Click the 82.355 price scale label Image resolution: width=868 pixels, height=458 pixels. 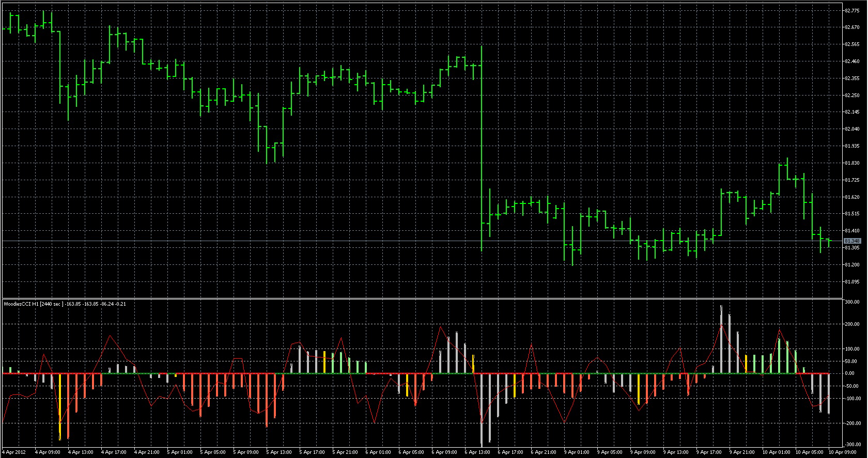click(852, 78)
